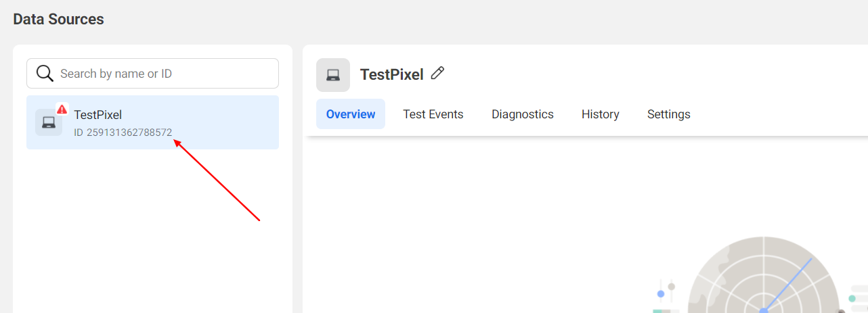Open the Overview tab
This screenshot has width=868, height=313.
pos(351,114)
